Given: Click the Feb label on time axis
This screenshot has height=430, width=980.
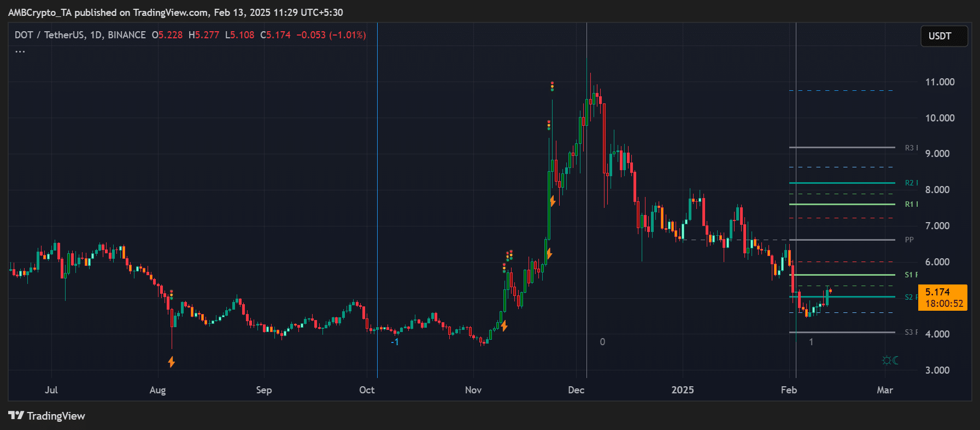Looking at the screenshot, I should coord(789,390).
